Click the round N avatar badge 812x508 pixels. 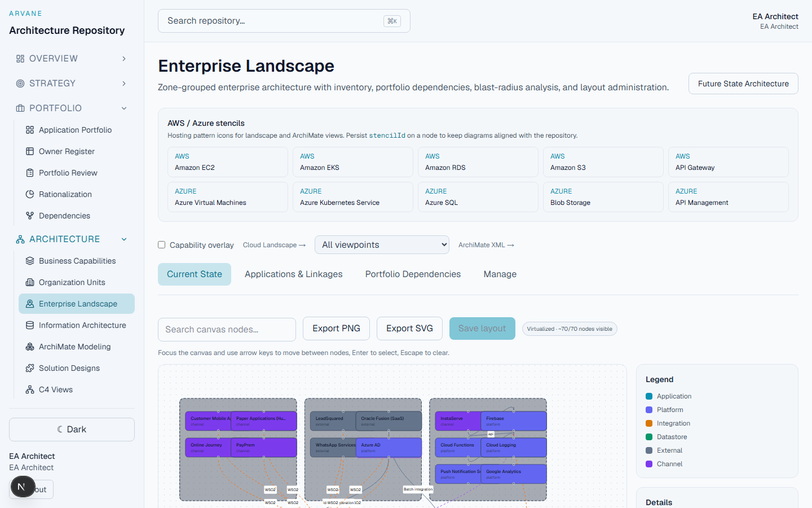click(23, 487)
